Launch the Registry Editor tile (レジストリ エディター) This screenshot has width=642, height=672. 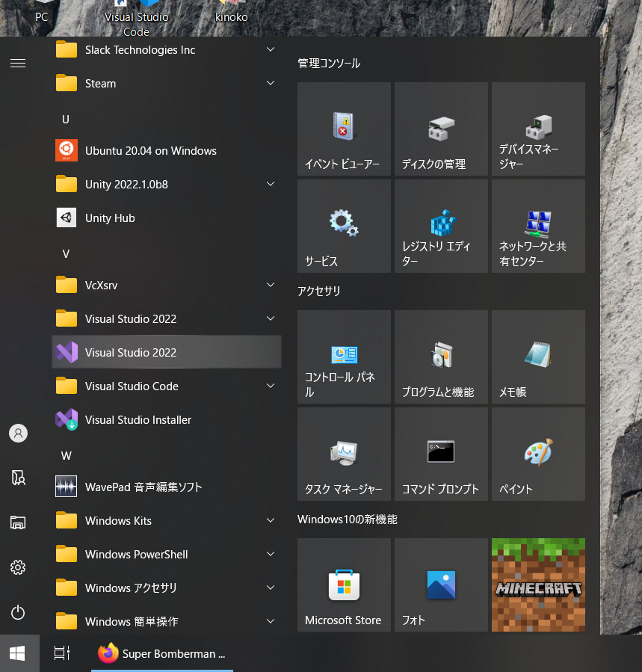coord(441,226)
